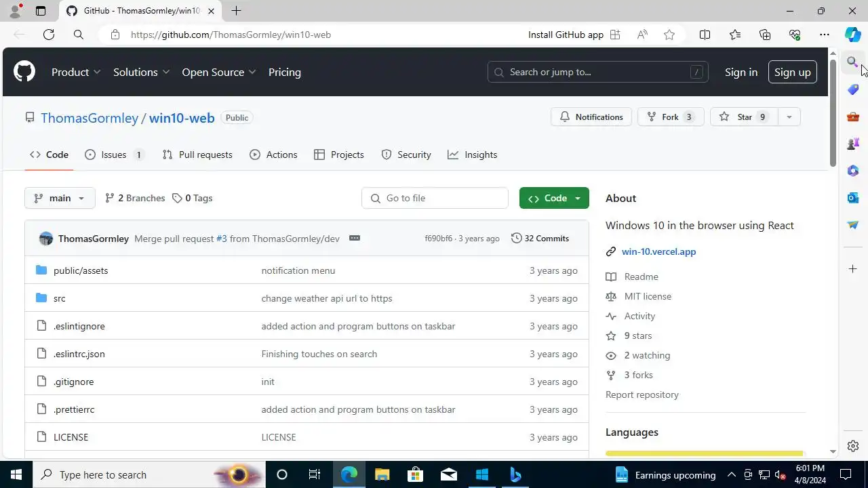Image resolution: width=868 pixels, height=488 pixels.
Task: Click browser address bar search icon
Action: tap(79, 35)
